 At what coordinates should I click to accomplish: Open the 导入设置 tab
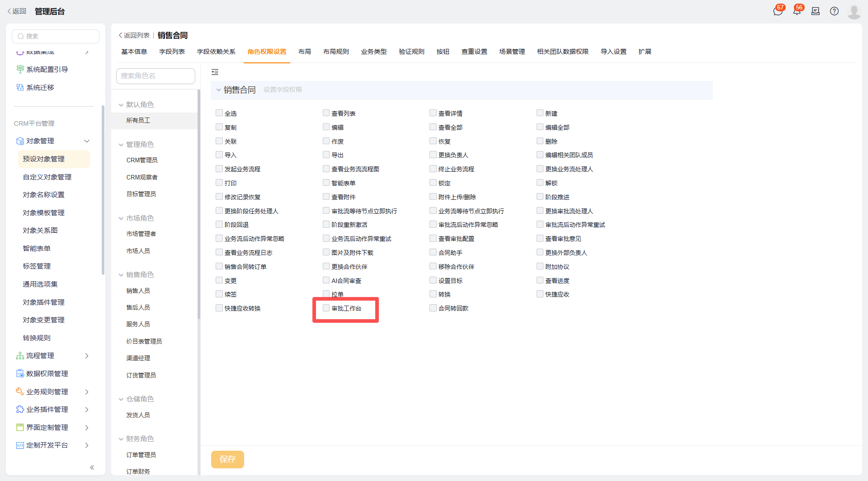[x=613, y=52]
